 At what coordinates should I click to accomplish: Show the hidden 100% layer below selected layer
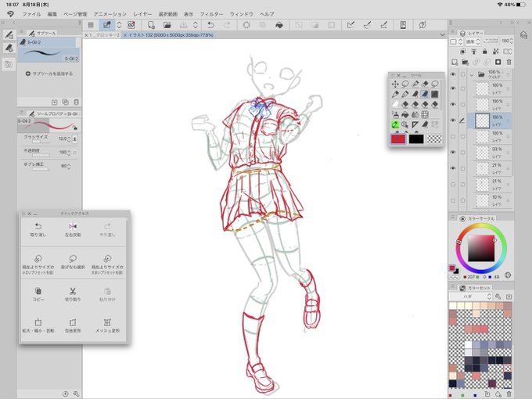coord(453,136)
